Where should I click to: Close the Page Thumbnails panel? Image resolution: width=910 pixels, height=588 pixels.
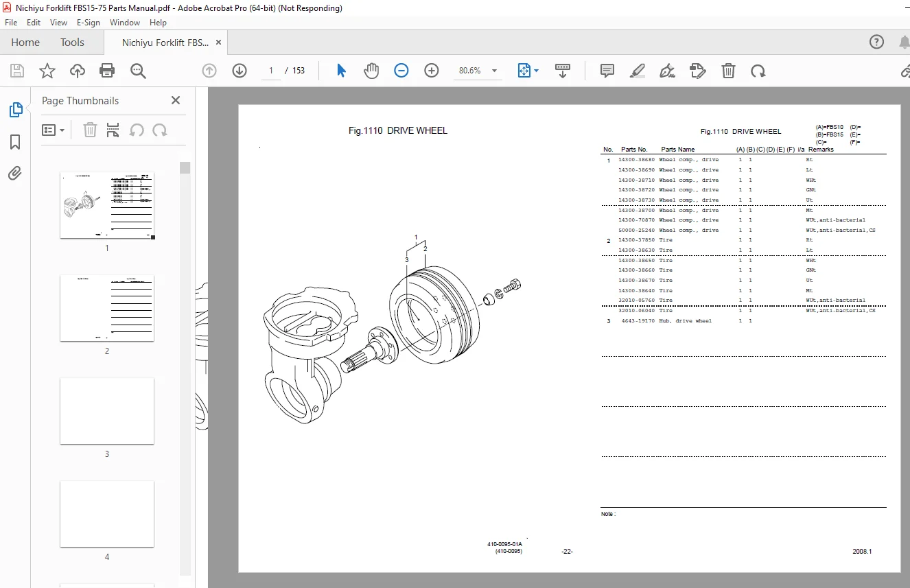(x=176, y=100)
